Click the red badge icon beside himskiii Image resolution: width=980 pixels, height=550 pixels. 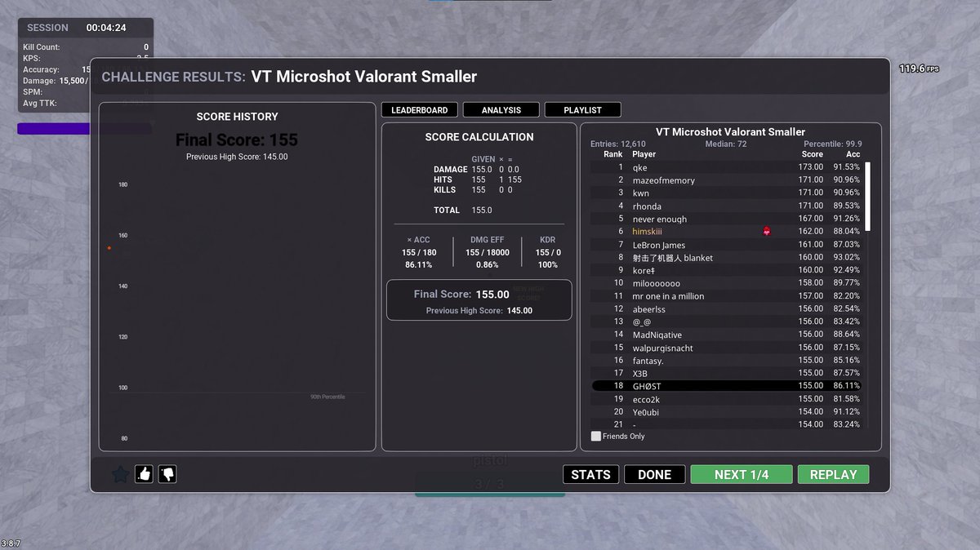pyautogui.click(x=767, y=232)
